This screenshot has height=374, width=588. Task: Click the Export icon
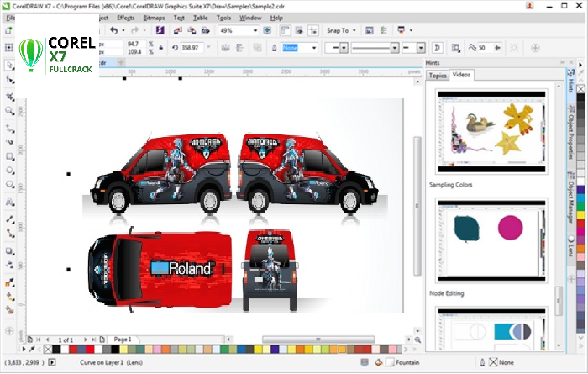[x=192, y=30]
